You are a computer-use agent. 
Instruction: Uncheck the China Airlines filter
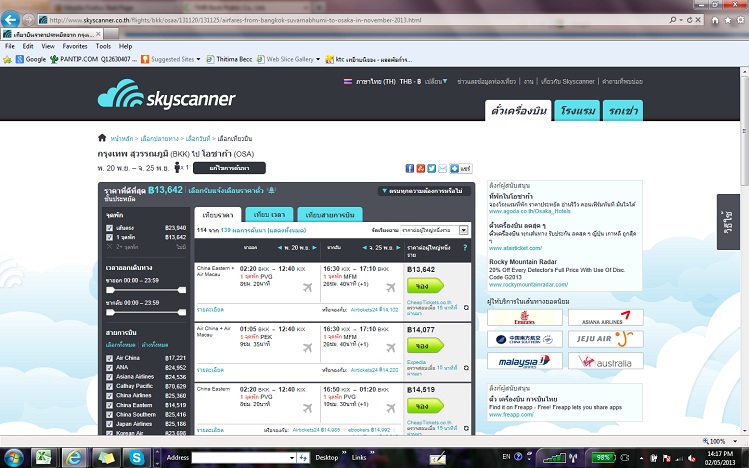[x=109, y=395]
